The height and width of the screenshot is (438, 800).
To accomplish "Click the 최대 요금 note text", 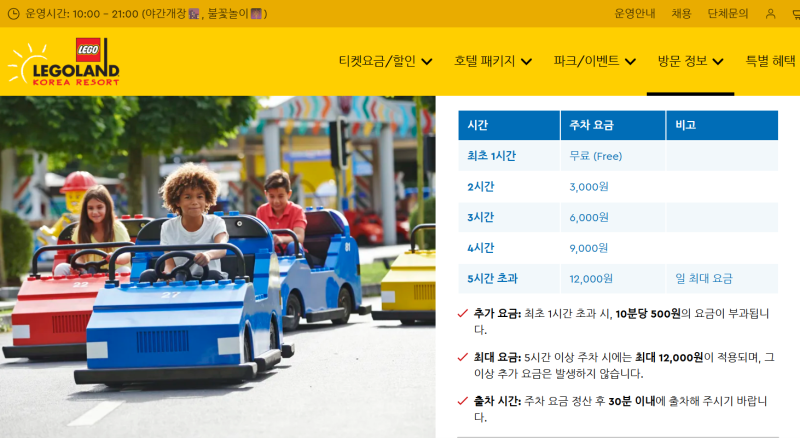I will pyautogui.click(x=624, y=366).
